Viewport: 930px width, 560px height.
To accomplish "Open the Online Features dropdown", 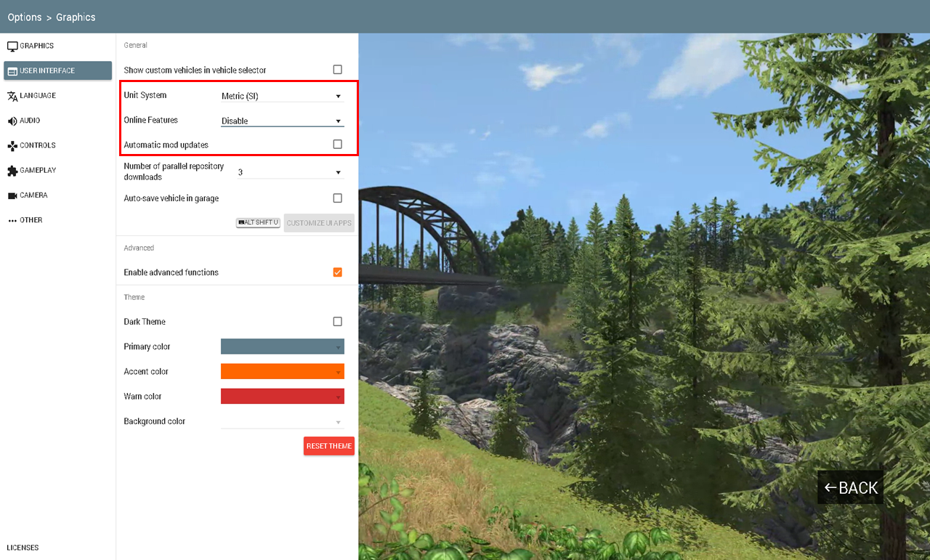I will coord(282,121).
